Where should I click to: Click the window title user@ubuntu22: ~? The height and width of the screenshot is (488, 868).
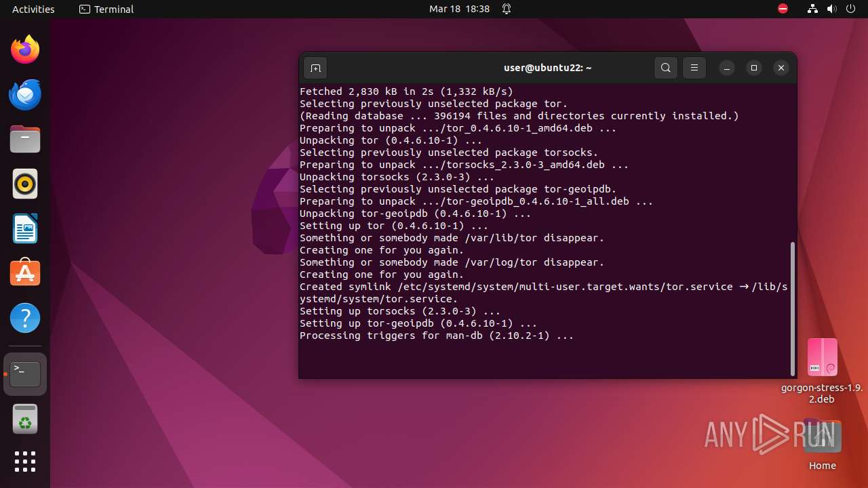click(x=547, y=68)
